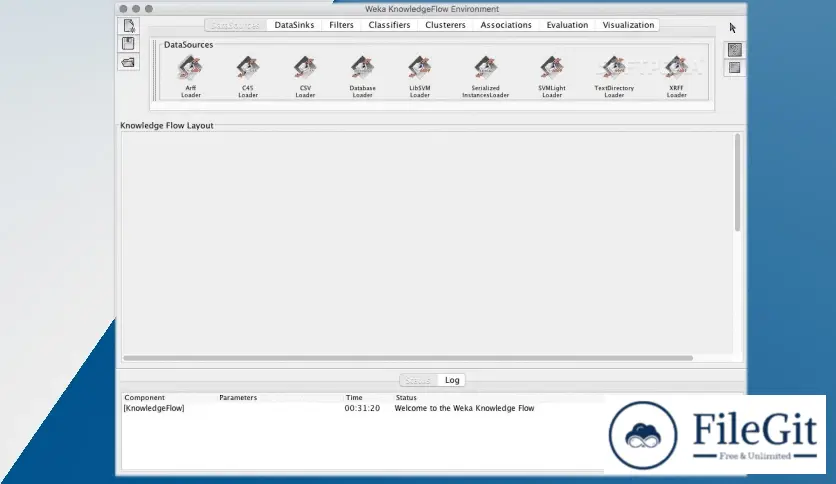Click the [KnowledgeFlow] component row
This screenshot has height=484, width=836.
363,408
